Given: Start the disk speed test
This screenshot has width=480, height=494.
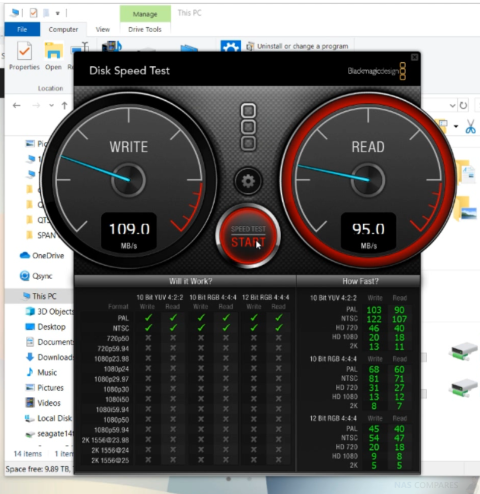Looking at the screenshot, I should coord(248,236).
